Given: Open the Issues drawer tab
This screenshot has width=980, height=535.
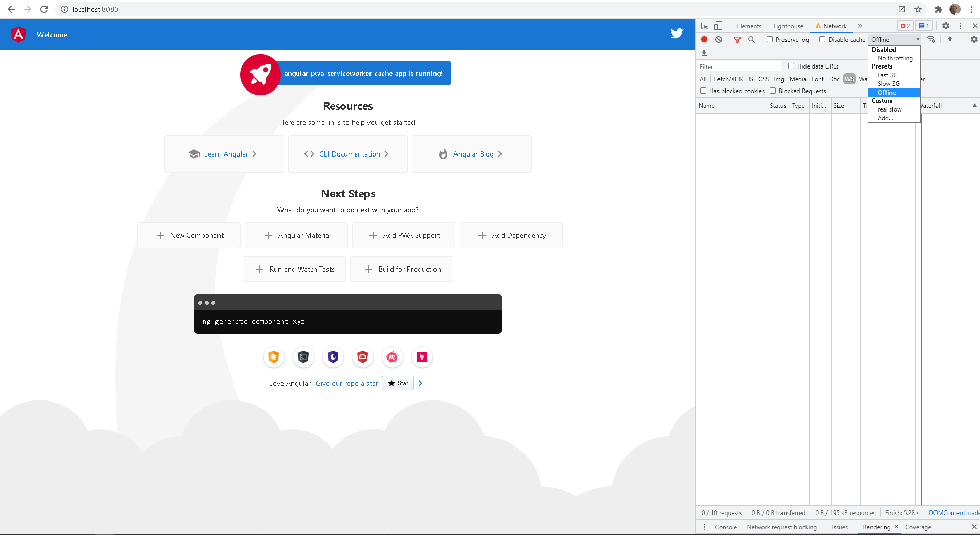Looking at the screenshot, I should click(839, 527).
